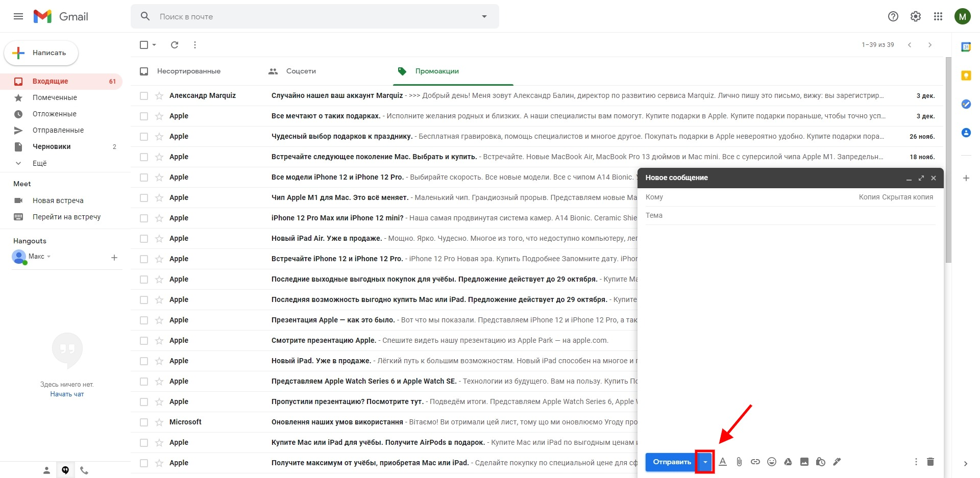Tick the select-all checkbox above inbox
This screenshot has width=980, height=478.
144,45
